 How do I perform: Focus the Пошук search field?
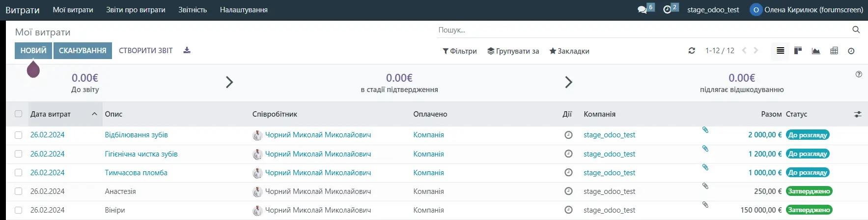pos(639,30)
